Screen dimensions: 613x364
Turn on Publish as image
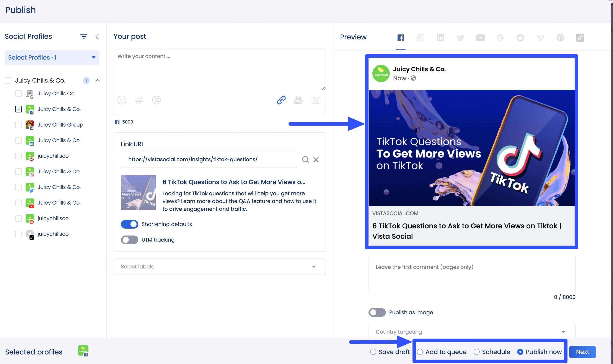(377, 312)
